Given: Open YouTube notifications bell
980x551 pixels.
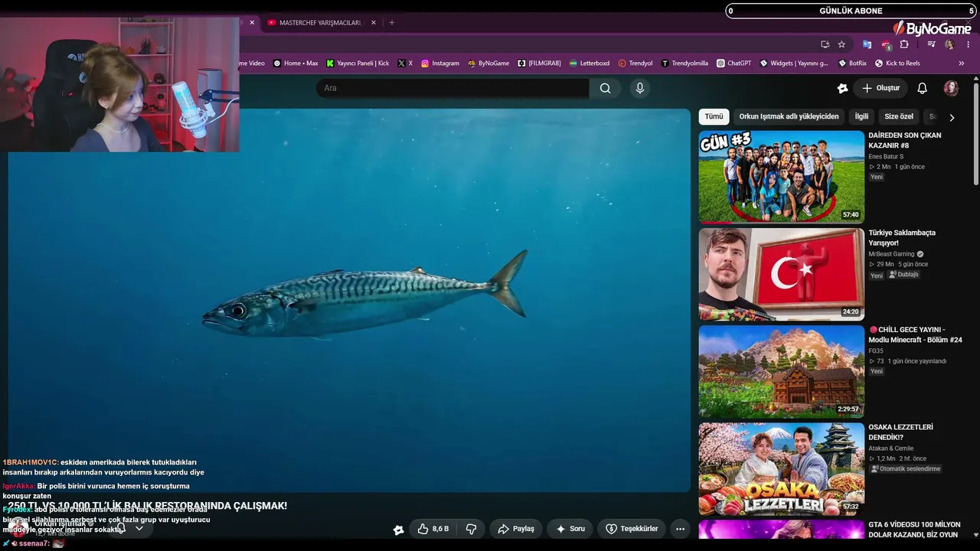Looking at the screenshot, I should [922, 88].
